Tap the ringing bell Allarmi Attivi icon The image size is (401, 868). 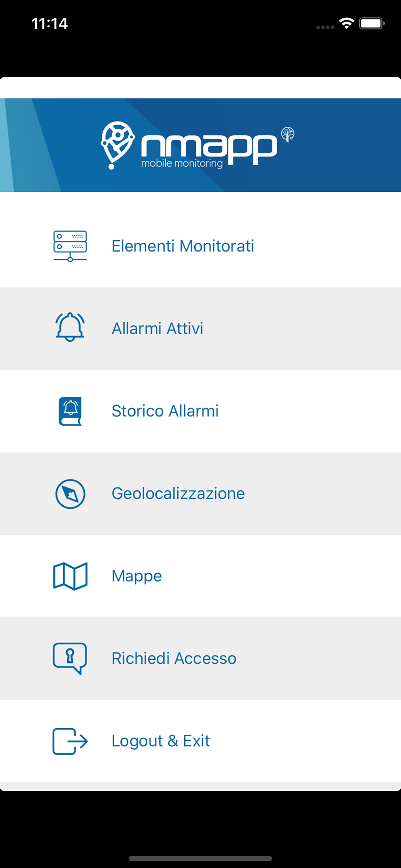70,327
